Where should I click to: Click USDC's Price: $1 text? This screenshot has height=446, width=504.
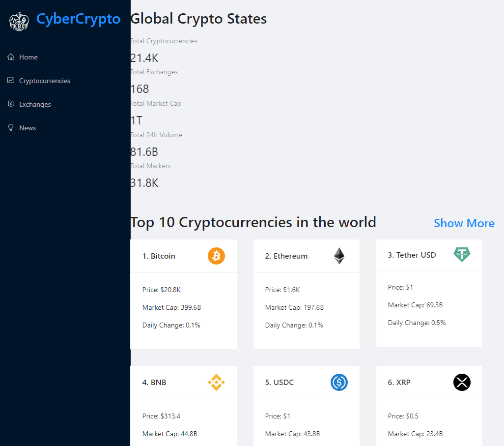[278, 416]
